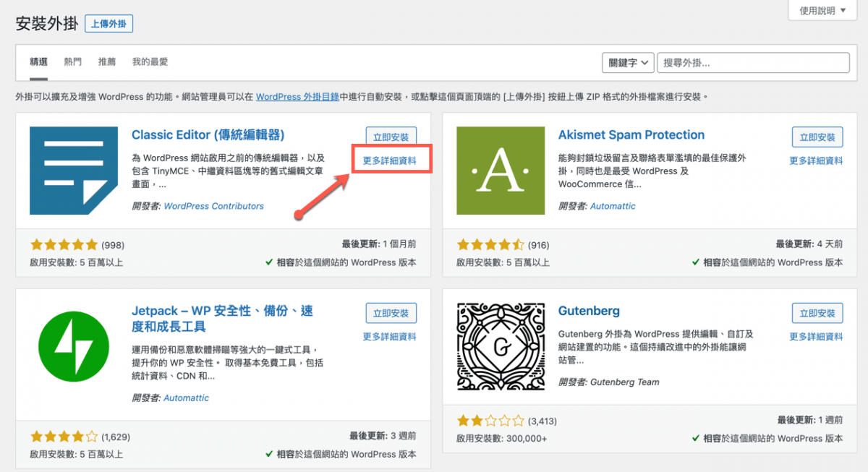Open 更多詳細資料 for Classic Editor
Screen dimensions: 868x472
tap(390, 161)
